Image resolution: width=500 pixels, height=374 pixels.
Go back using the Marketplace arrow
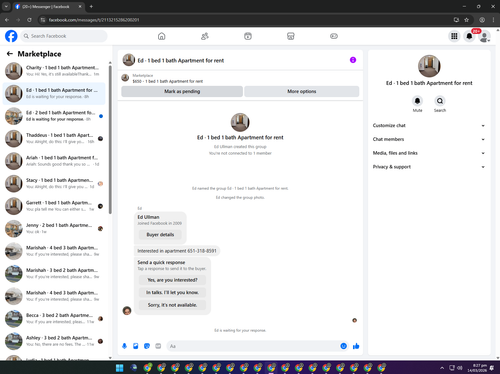pyautogui.click(x=10, y=54)
